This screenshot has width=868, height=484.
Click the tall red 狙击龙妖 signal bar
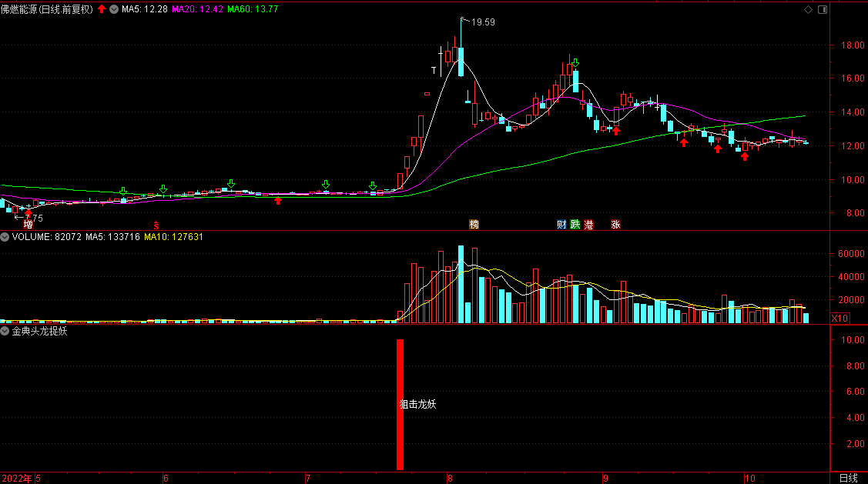pyautogui.click(x=400, y=404)
